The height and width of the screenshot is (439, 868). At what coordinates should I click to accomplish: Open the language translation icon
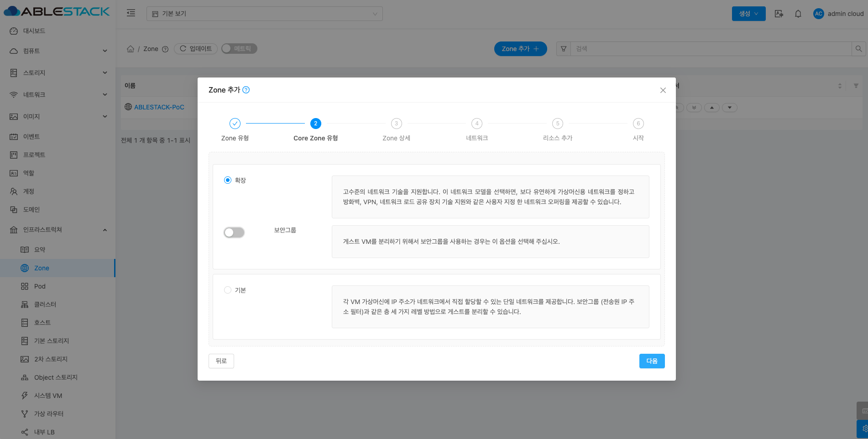tap(779, 14)
